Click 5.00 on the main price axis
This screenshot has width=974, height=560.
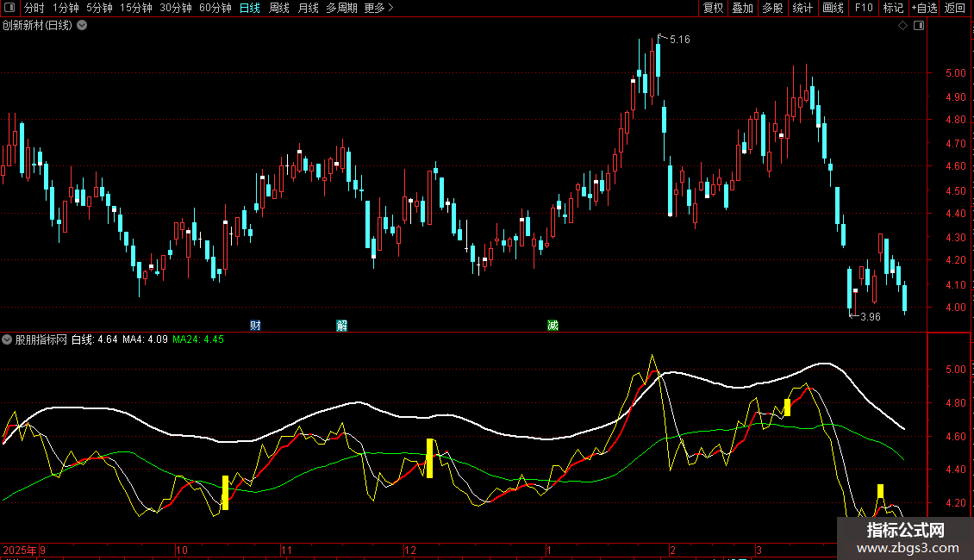(955, 73)
